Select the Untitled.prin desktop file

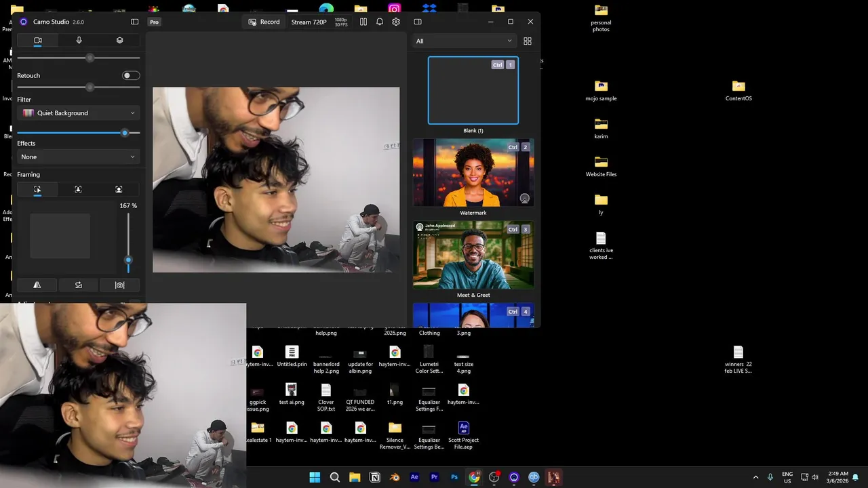tap(292, 356)
